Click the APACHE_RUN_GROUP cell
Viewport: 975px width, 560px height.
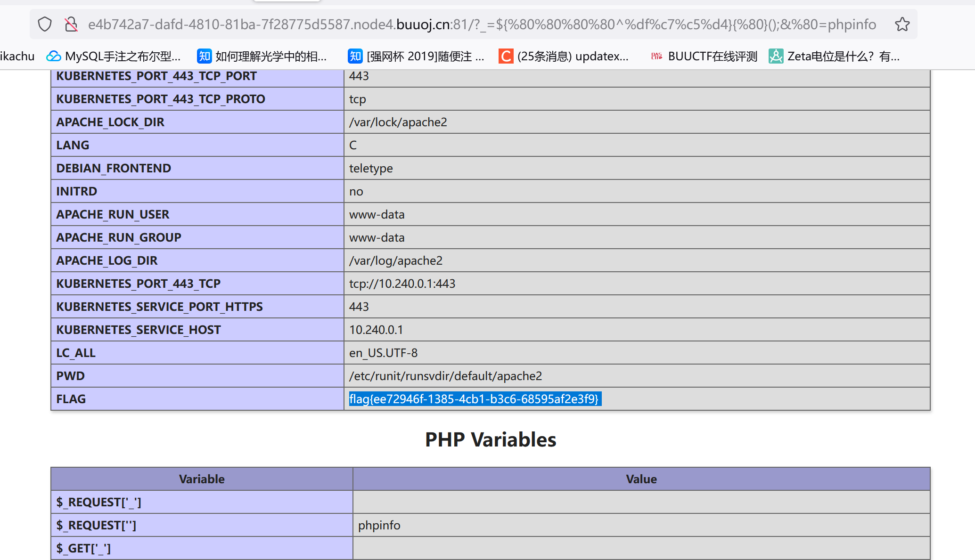[197, 237]
